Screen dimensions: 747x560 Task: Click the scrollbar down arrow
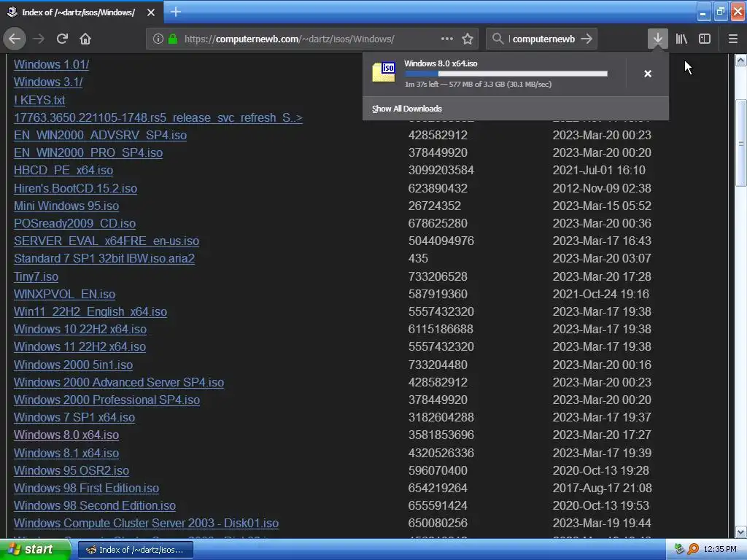click(741, 532)
